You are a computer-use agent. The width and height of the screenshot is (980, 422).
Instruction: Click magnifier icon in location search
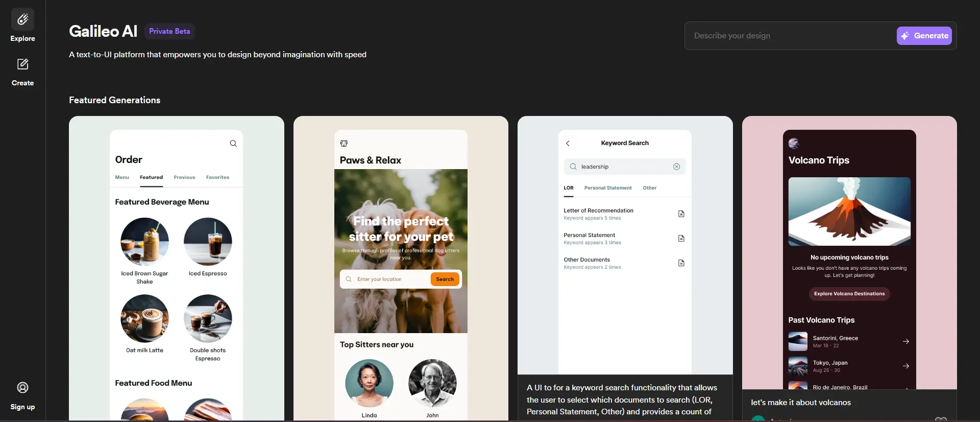[349, 279]
